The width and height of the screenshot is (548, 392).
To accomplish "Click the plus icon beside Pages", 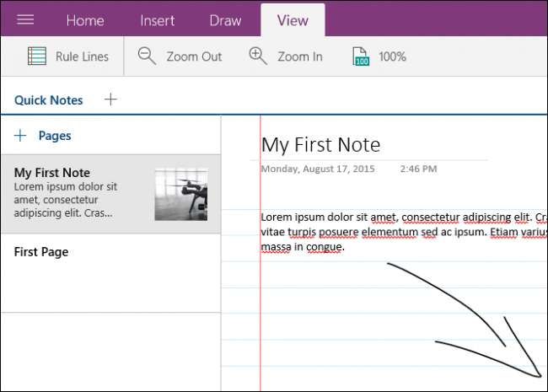I will tap(21, 136).
